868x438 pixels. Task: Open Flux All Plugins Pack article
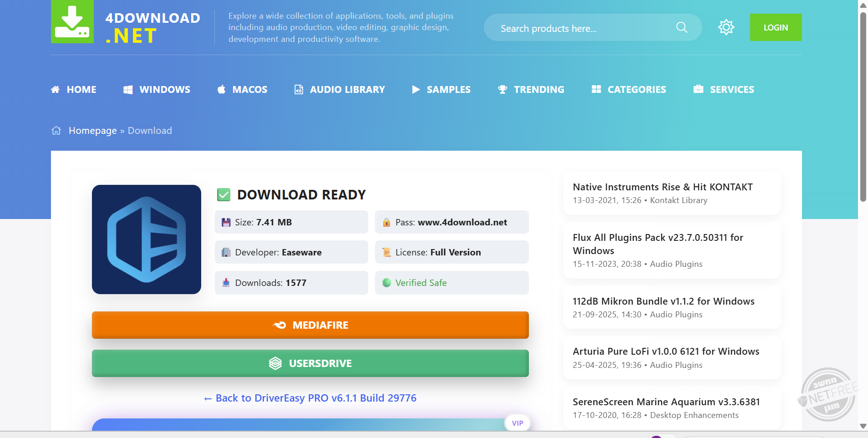click(x=658, y=244)
